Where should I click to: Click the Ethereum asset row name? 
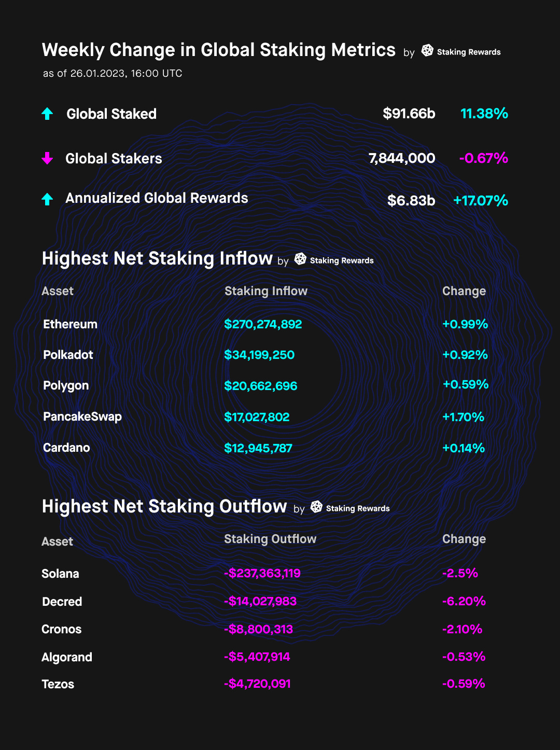(x=70, y=324)
